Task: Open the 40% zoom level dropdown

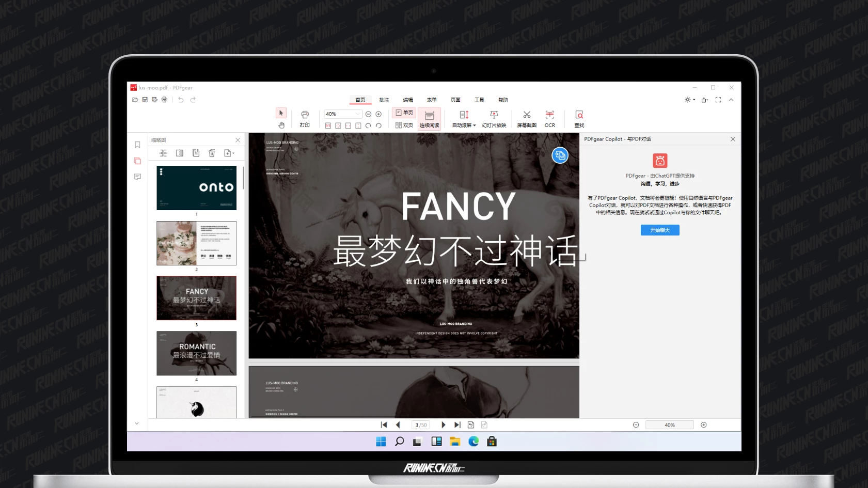Action: tap(357, 114)
